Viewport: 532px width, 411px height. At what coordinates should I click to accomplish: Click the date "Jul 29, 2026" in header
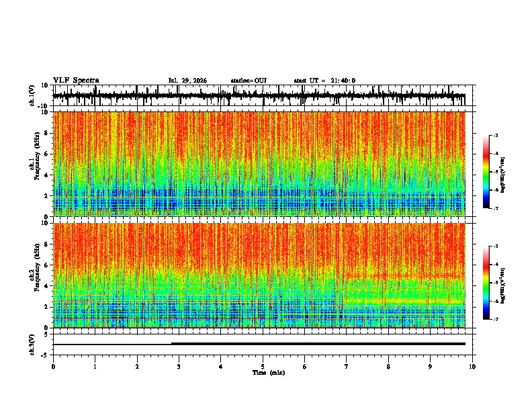187,81
